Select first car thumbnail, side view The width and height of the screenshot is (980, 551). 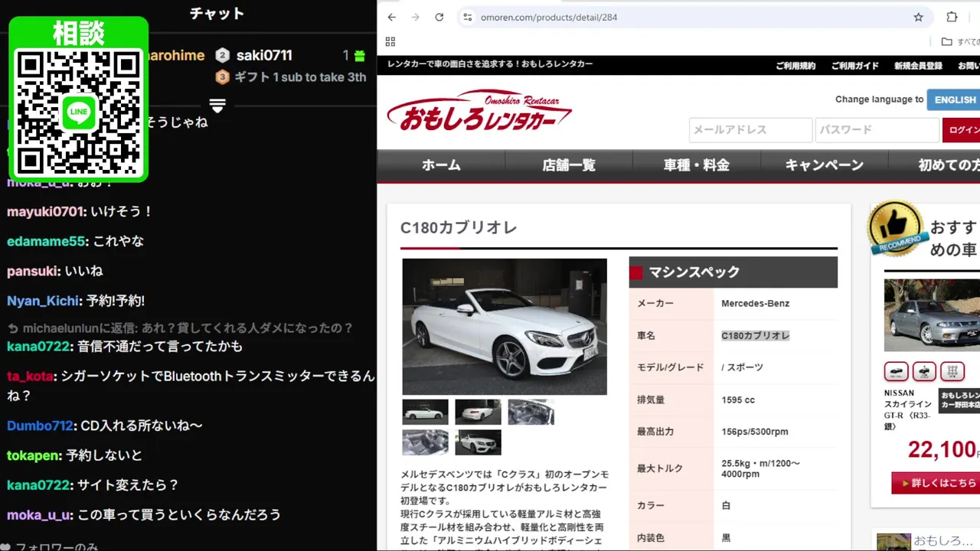(x=426, y=412)
